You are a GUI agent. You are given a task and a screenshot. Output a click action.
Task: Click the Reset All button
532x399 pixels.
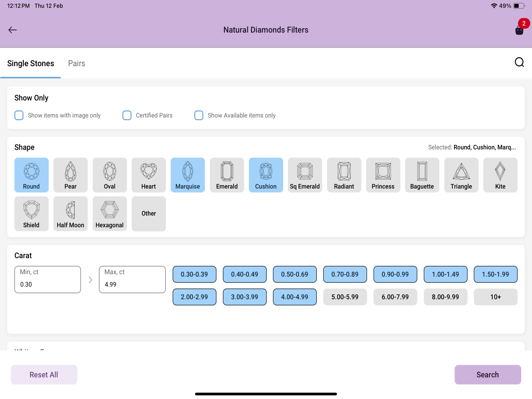tap(44, 374)
